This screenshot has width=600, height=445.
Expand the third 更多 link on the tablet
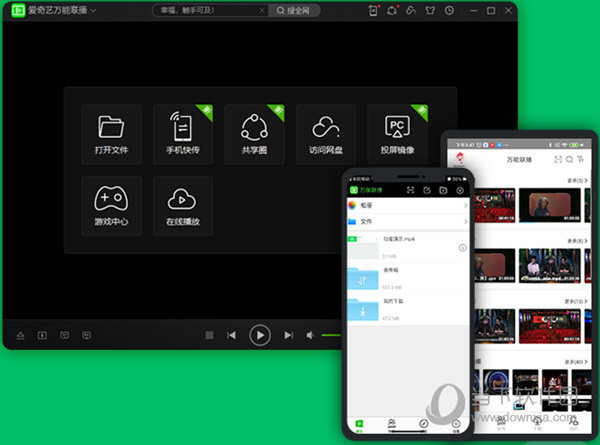(576, 301)
